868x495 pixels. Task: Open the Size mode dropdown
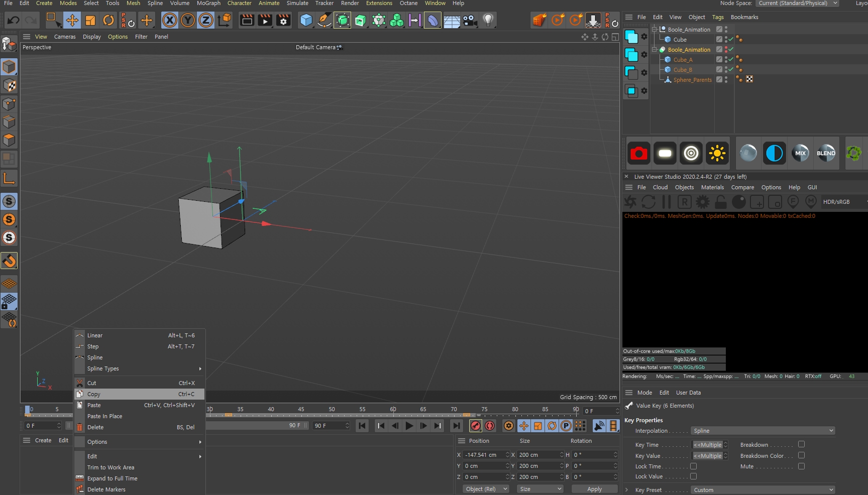click(540, 489)
